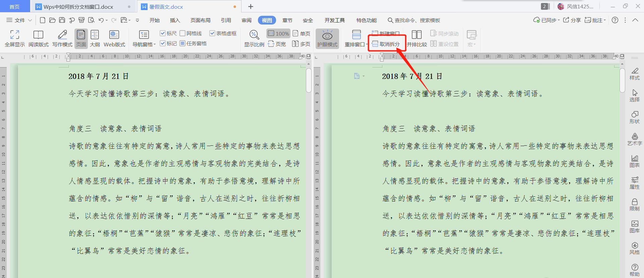Compare windows side by side (并排比较)
Viewport: 644px width, 278px height.
(417, 38)
